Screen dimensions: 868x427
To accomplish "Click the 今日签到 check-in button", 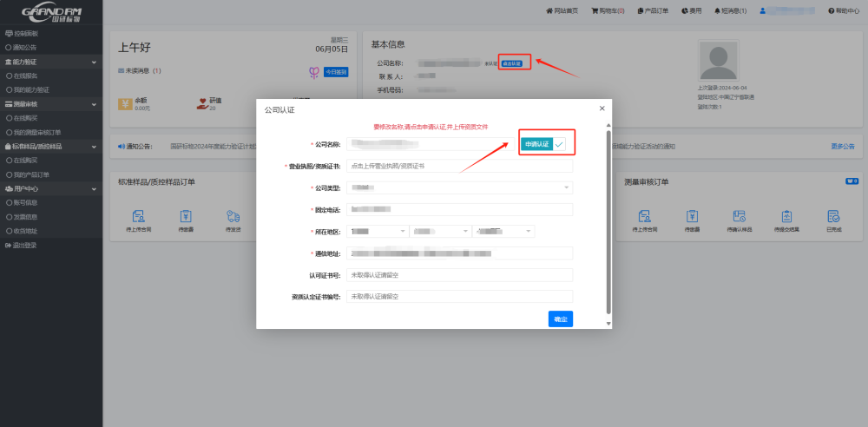I will (336, 72).
